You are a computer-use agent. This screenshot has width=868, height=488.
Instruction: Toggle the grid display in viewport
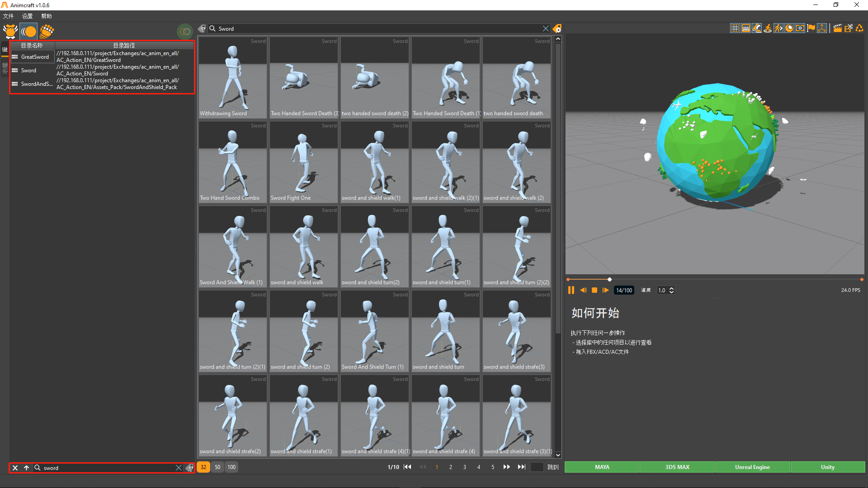pyautogui.click(x=735, y=28)
